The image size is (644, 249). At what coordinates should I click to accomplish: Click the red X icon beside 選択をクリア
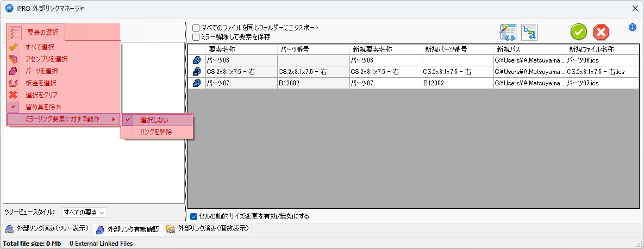[x=12, y=95]
